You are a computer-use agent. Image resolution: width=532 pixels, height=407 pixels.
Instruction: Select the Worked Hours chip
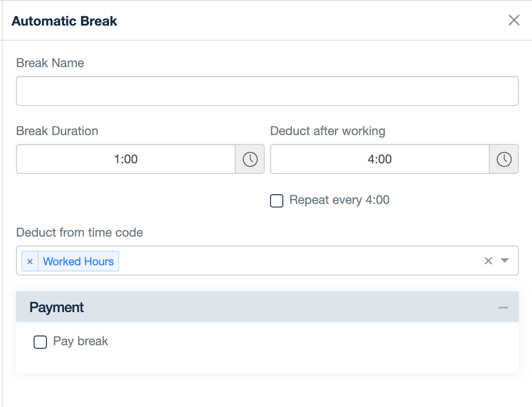[x=79, y=261]
